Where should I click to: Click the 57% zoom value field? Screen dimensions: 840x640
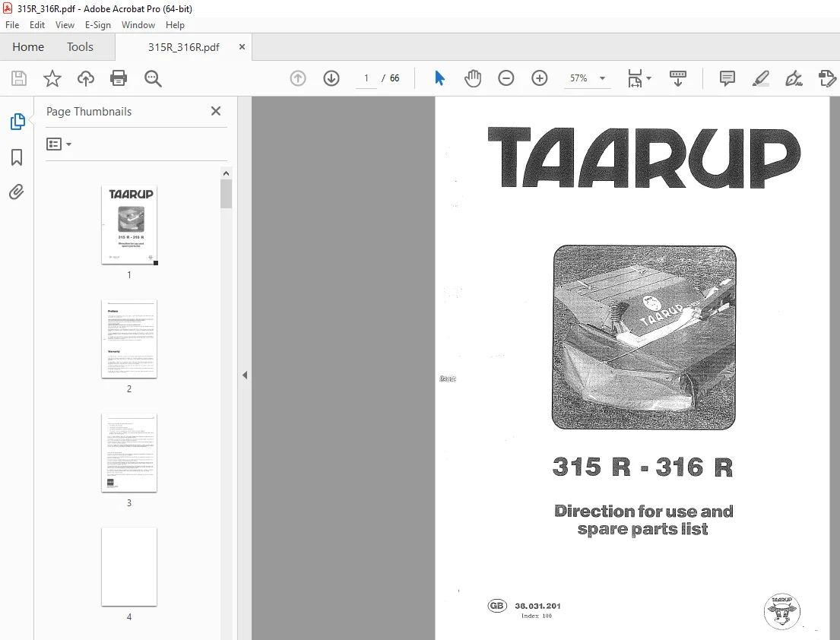click(578, 78)
